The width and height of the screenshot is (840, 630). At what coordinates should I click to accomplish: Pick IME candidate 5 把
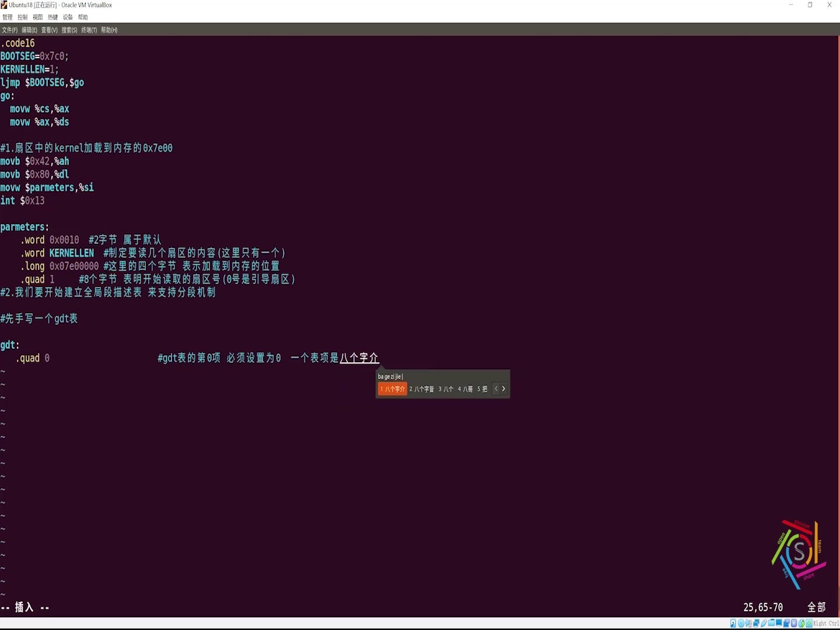click(x=482, y=389)
